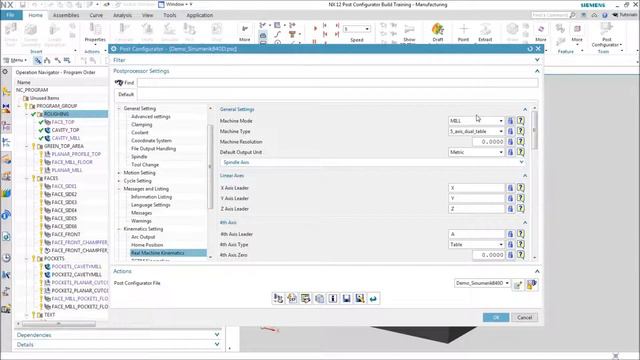
Task: Switch to the Application ribbon tab
Action: click(200, 15)
